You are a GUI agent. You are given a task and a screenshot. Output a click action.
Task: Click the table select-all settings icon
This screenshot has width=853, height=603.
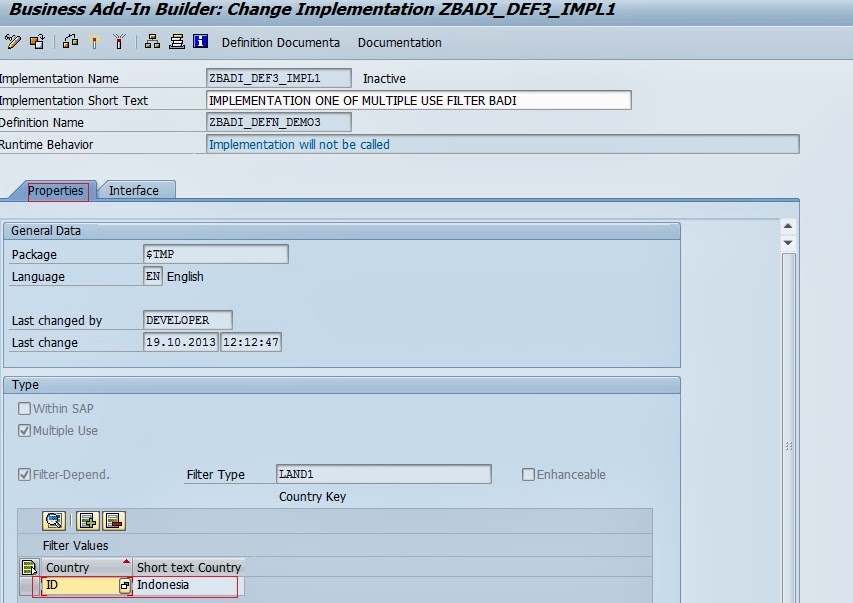coord(29,567)
